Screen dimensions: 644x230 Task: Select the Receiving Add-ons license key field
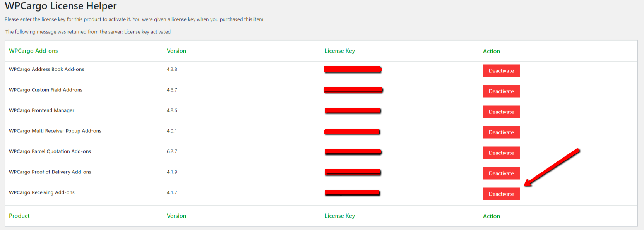coord(352,193)
